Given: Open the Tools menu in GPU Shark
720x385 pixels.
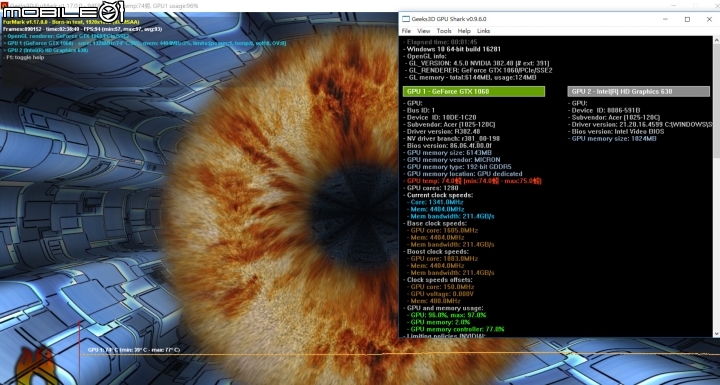Looking at the screenshot, I should point(444,31).
